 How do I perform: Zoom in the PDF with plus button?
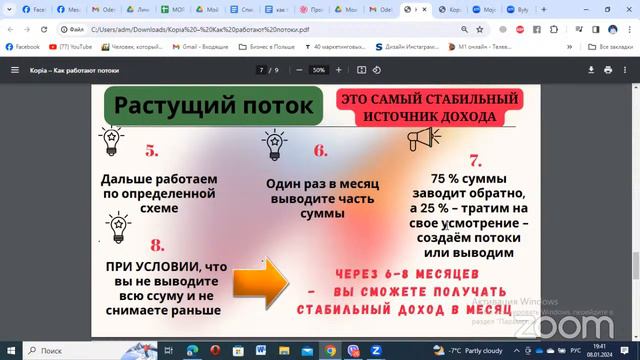[x=338, y=70]
